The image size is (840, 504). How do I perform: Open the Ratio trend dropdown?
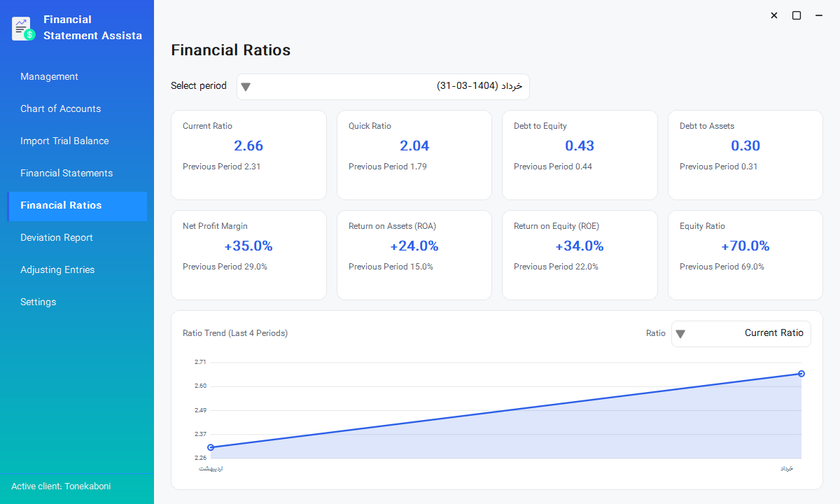point(741,333)
